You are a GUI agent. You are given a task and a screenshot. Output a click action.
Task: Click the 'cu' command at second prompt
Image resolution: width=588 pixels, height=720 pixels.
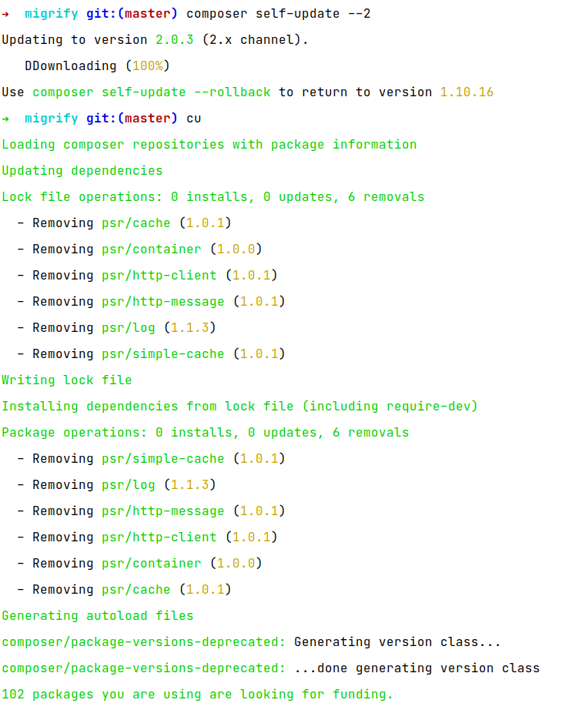(194, 119)
